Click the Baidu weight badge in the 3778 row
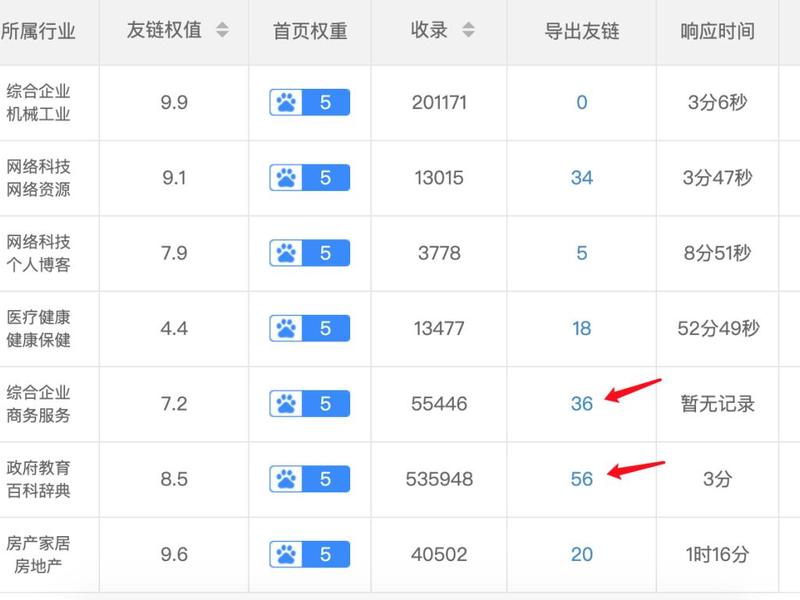 pos(310,253)
